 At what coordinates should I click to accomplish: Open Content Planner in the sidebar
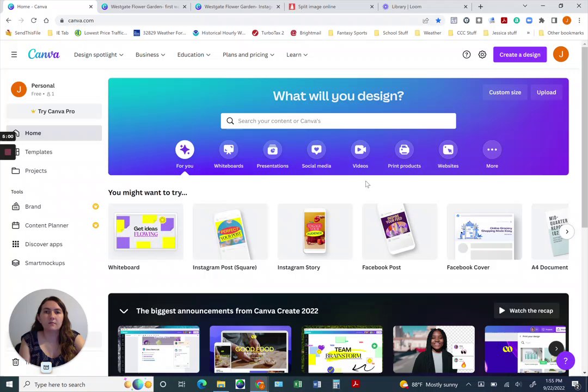(54, 225)
